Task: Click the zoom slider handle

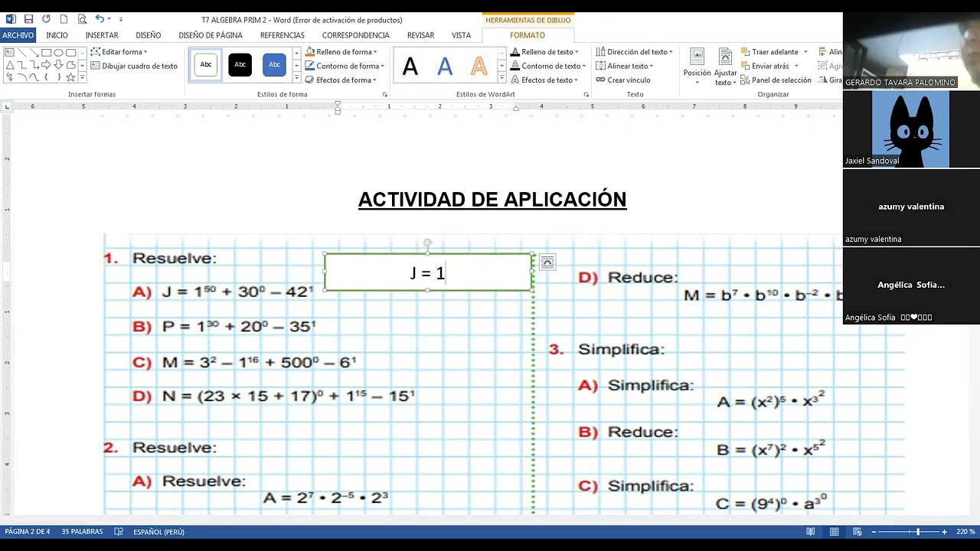Action: click(917, 532)
